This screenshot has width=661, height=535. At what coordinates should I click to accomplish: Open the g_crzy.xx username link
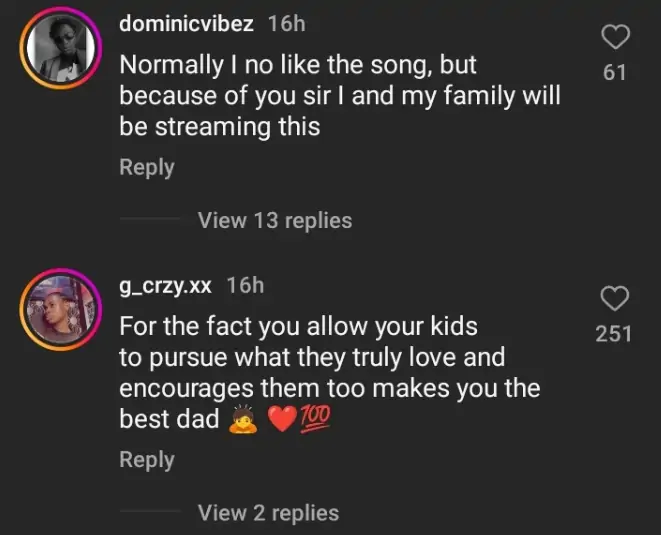tap(165, 286)
